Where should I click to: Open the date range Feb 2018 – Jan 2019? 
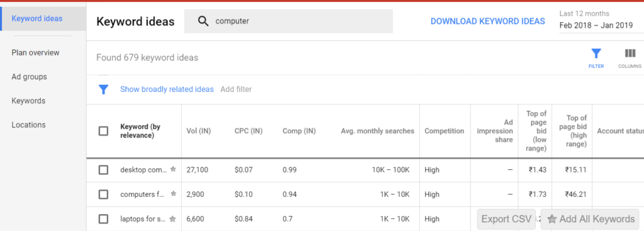coord(596,25)
